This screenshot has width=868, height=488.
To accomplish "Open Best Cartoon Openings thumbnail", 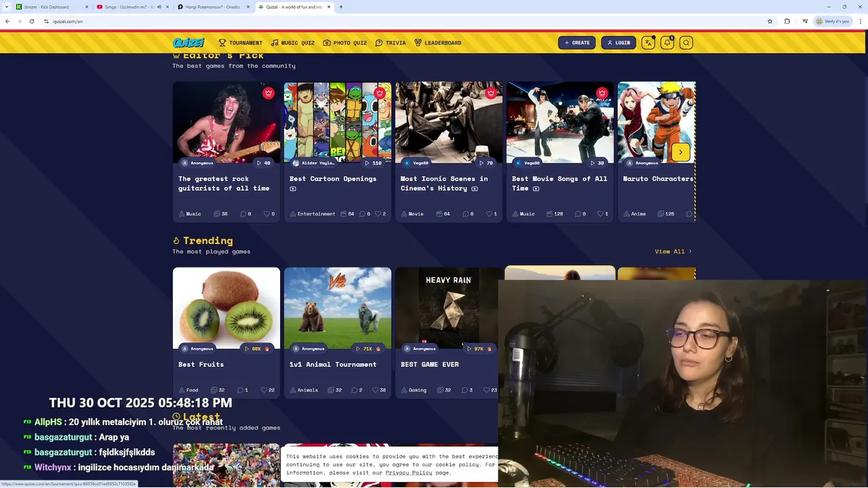I will tap(337, 123).
